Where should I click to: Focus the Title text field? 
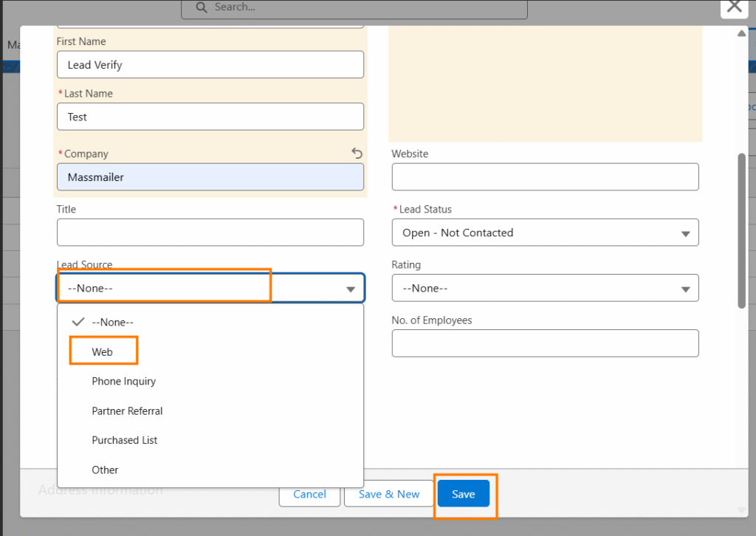click(210, 233)
